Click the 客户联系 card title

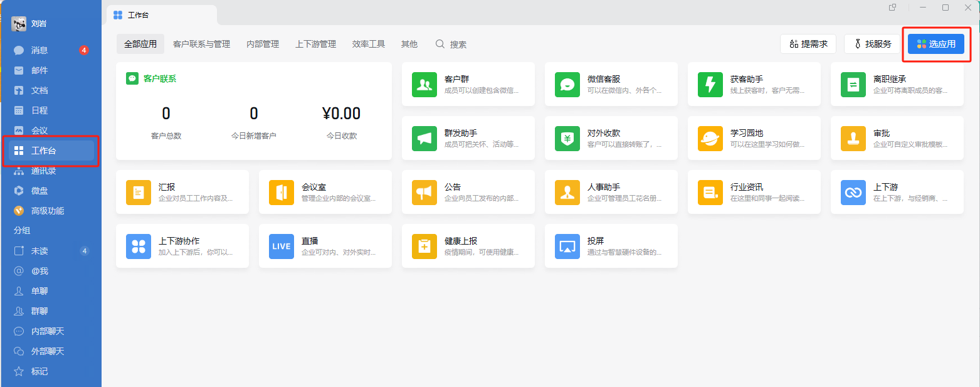160,79
